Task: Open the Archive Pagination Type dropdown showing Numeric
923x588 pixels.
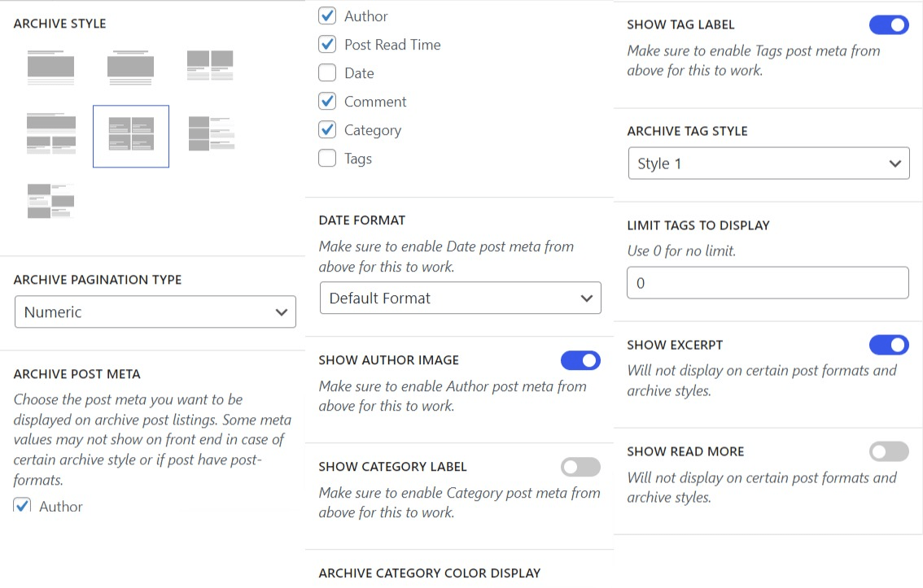Action: 155,311
